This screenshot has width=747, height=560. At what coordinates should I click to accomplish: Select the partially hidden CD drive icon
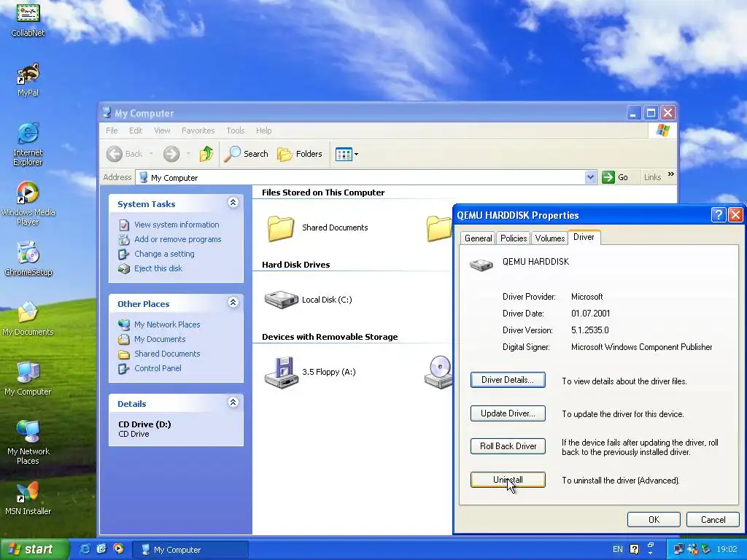[438, 371]
